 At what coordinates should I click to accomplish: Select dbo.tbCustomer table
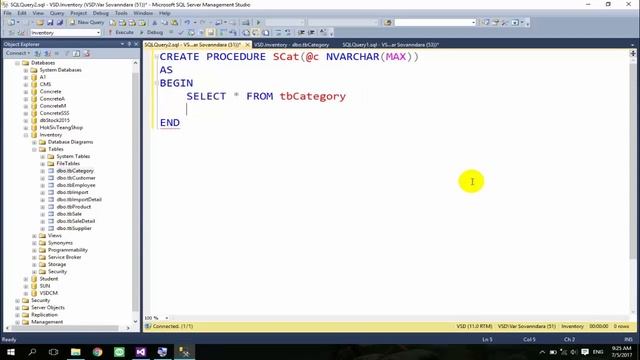76,178
